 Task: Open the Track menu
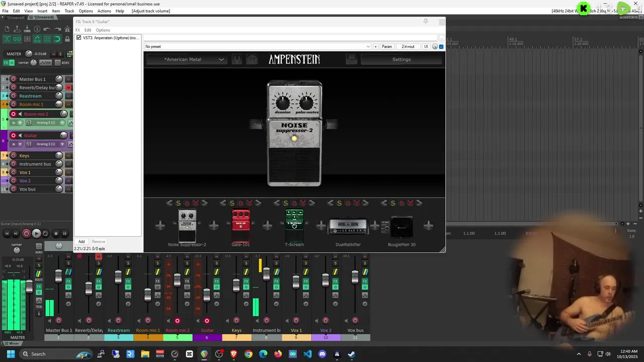69,11
